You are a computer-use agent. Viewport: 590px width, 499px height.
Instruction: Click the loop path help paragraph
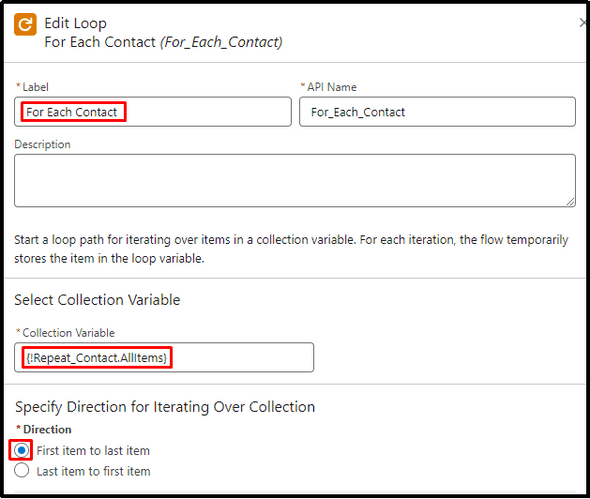click(291, 249)
